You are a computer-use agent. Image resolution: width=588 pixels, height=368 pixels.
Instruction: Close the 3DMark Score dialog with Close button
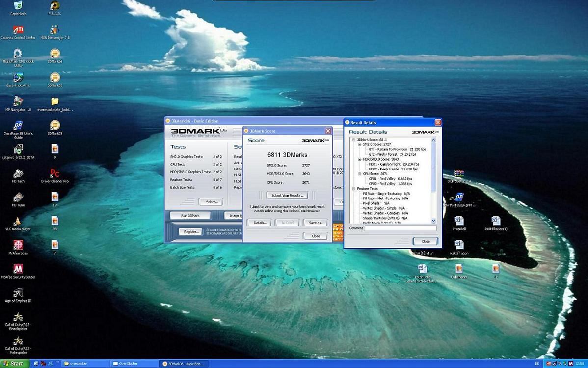tap(316, 236)
